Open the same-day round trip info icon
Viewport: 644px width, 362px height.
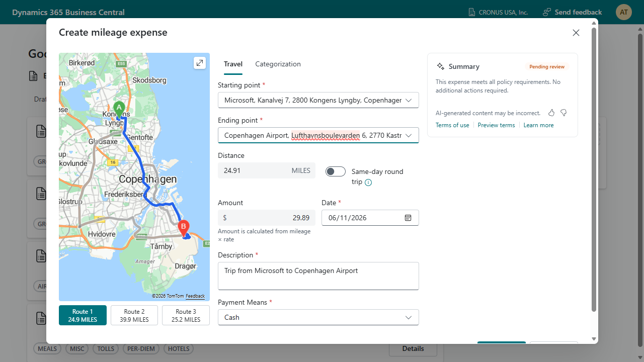click(x=368, y=183)
